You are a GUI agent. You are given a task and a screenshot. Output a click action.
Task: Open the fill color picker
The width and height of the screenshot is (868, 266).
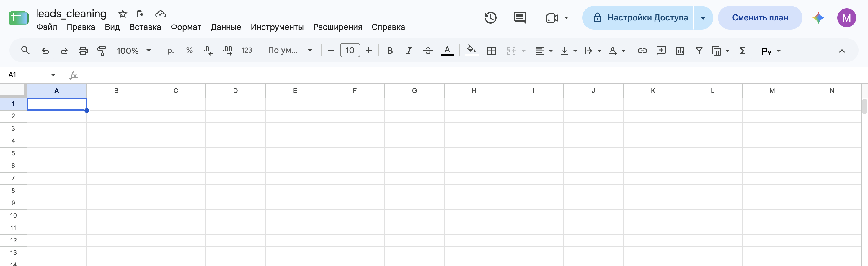tap(471, 51)
